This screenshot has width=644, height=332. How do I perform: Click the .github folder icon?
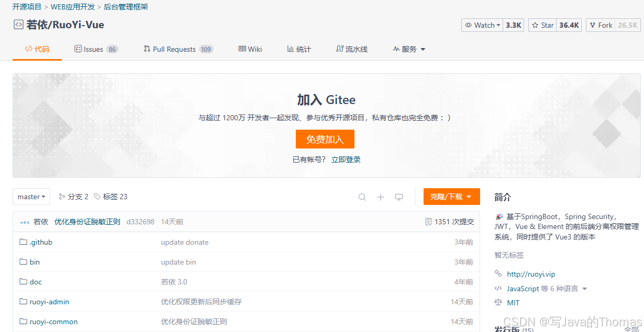[23, 242]
